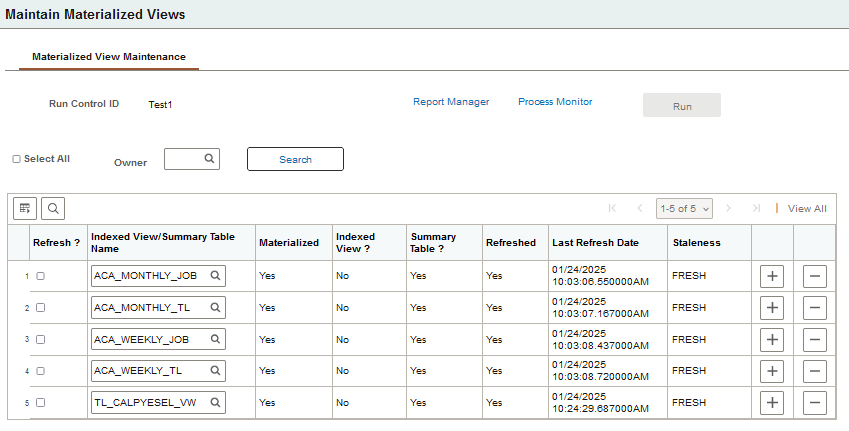The image size is (849, 431).
Task: Click the Indexed View ? column header
Action: click(355, 243)
